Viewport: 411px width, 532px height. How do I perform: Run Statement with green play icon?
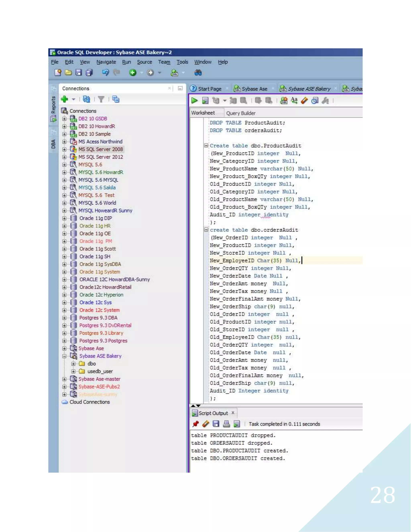194,100
